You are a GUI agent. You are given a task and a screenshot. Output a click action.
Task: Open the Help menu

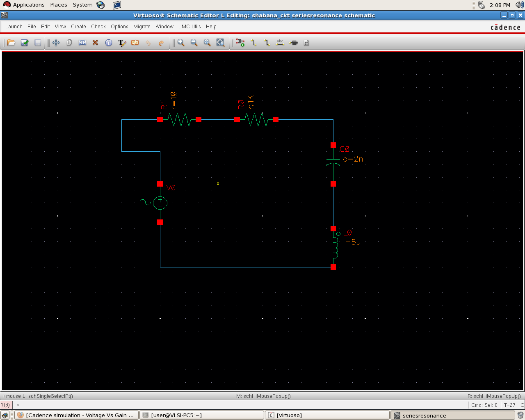[x=211, y=27]
